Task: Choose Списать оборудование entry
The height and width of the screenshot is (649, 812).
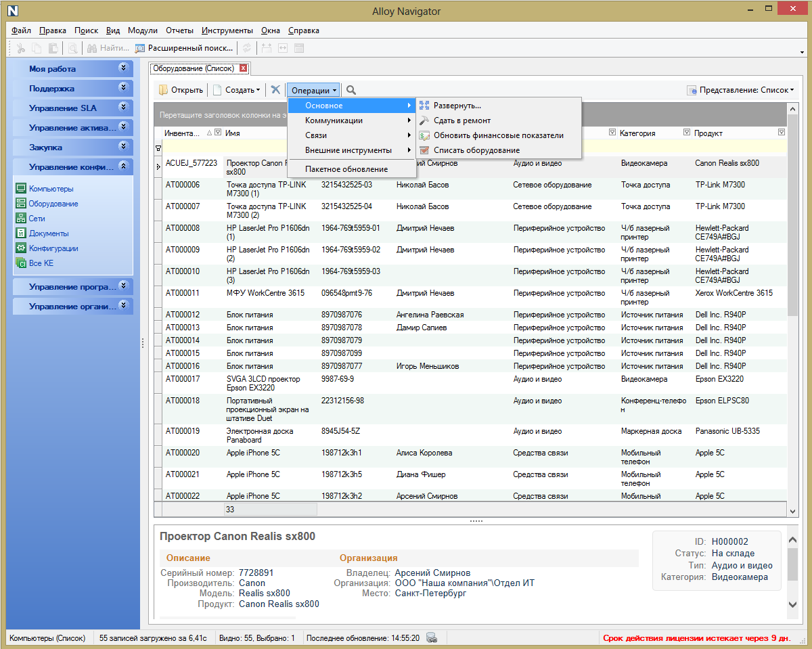Action: pos(498,150)
